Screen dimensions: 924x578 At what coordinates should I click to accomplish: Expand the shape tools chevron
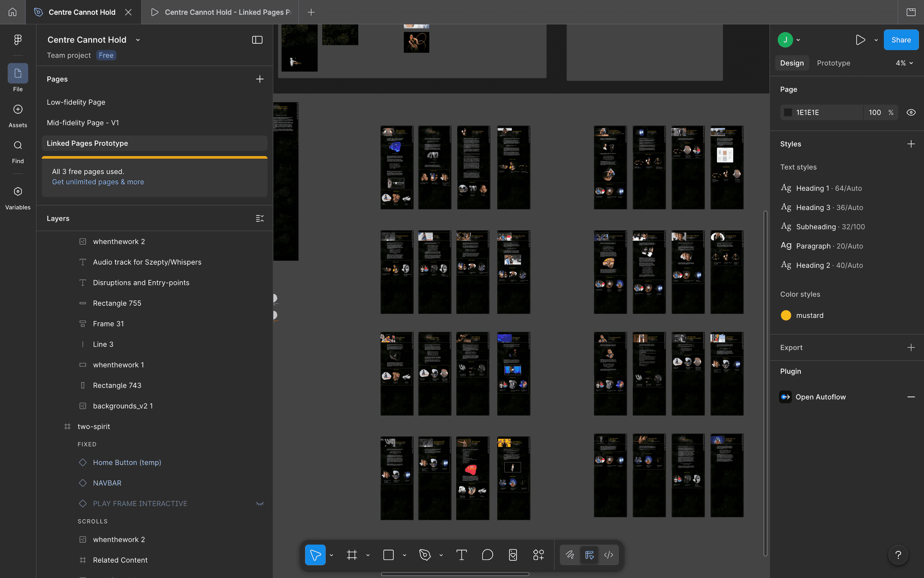pos(404,555)
